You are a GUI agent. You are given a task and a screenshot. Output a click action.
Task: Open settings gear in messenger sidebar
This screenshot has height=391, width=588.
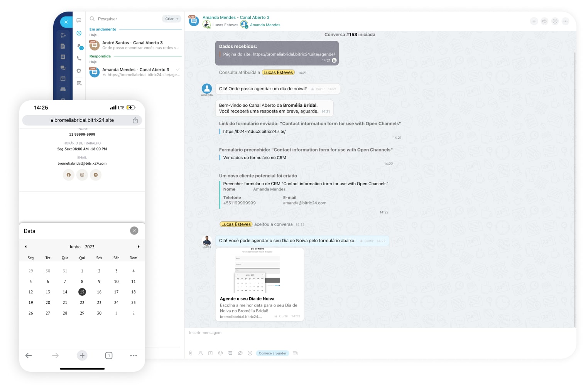79,71
